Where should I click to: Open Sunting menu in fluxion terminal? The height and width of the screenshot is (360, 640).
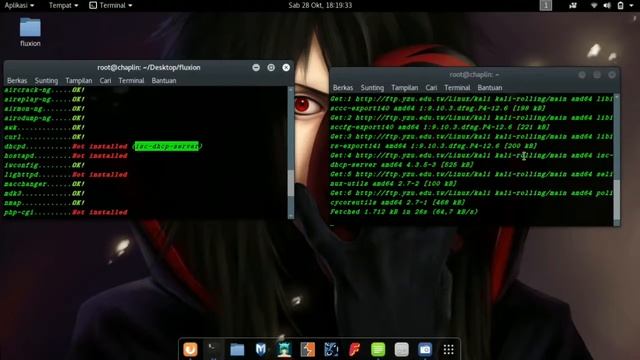click(x=46, y=80)
